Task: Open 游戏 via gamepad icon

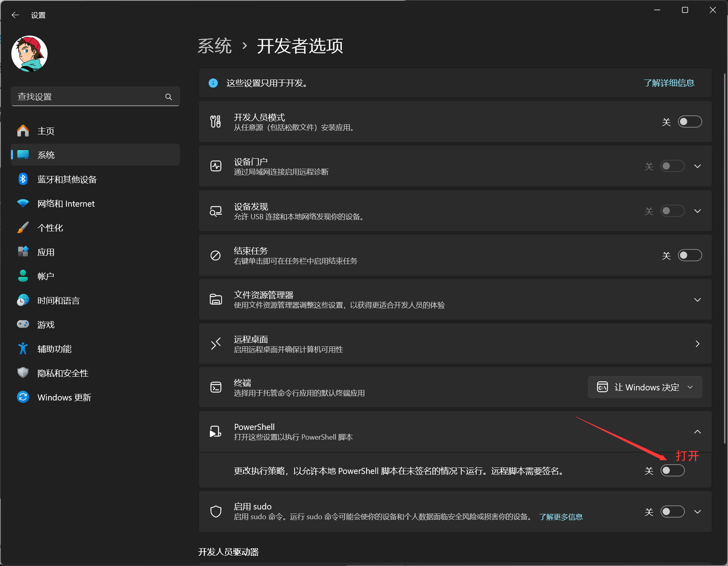Action: coord(23,325)
